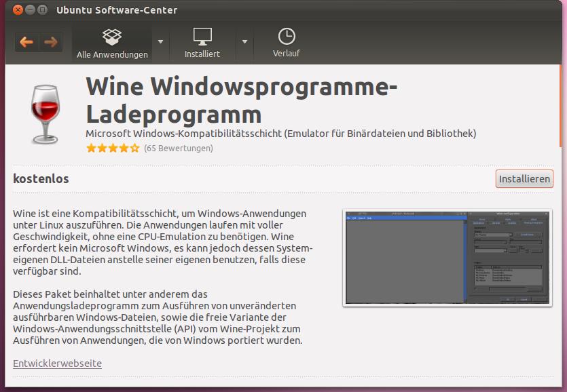This screenshot has height=392, width=567.
Task: Click the Microsoft Windows-Kompatibilitätsschicht subtitle
Action: click(x=281, y=134)
